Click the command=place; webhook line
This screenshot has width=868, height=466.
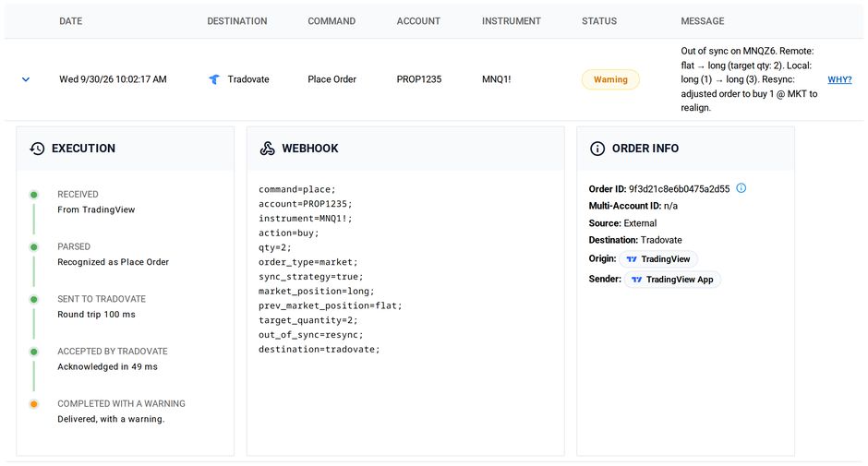click(x=296, y=189)
